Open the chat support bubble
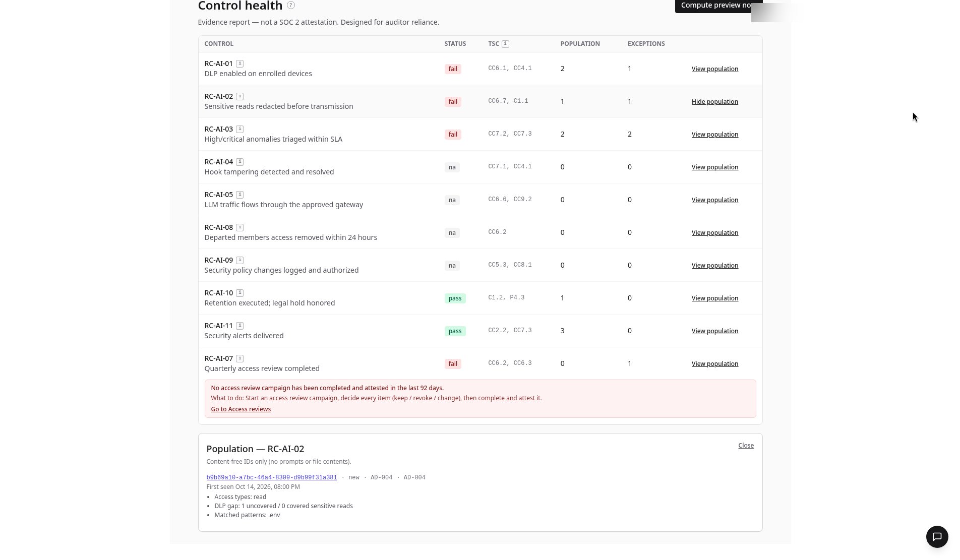The height and width of the screenshot is (560, 960). coord(937,536)
